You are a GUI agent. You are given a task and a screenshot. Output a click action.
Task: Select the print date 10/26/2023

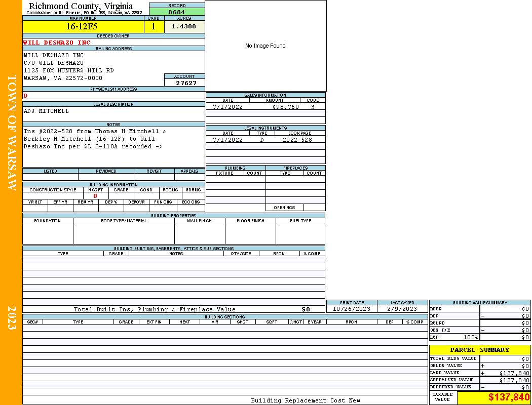click(351, 309)
